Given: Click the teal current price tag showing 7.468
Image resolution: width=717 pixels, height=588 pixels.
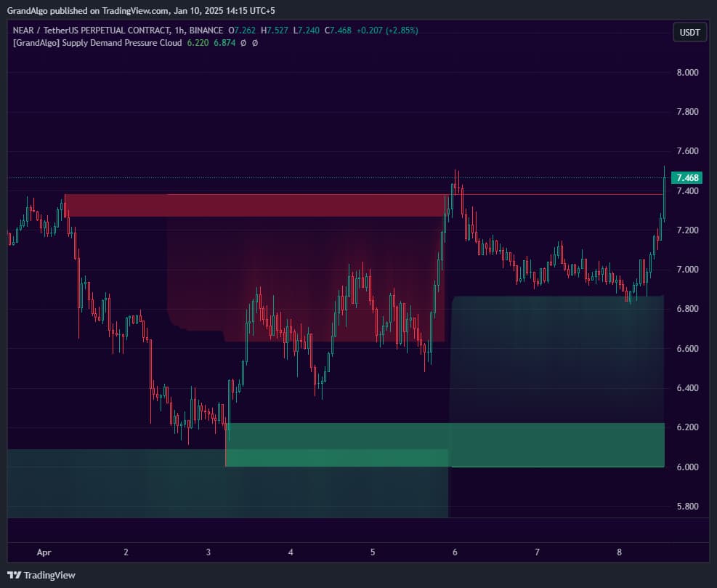Looking at the screenshot, I should tap(689, 177).
